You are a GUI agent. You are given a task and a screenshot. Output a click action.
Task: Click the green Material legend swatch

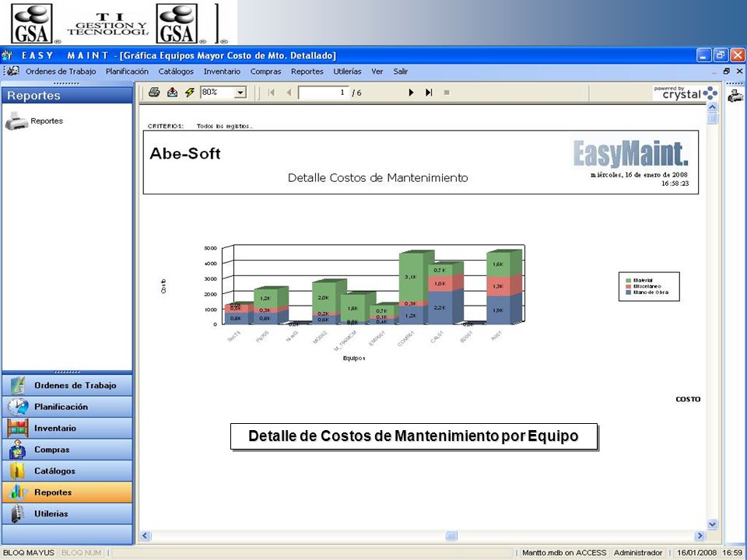click(629, 281)
